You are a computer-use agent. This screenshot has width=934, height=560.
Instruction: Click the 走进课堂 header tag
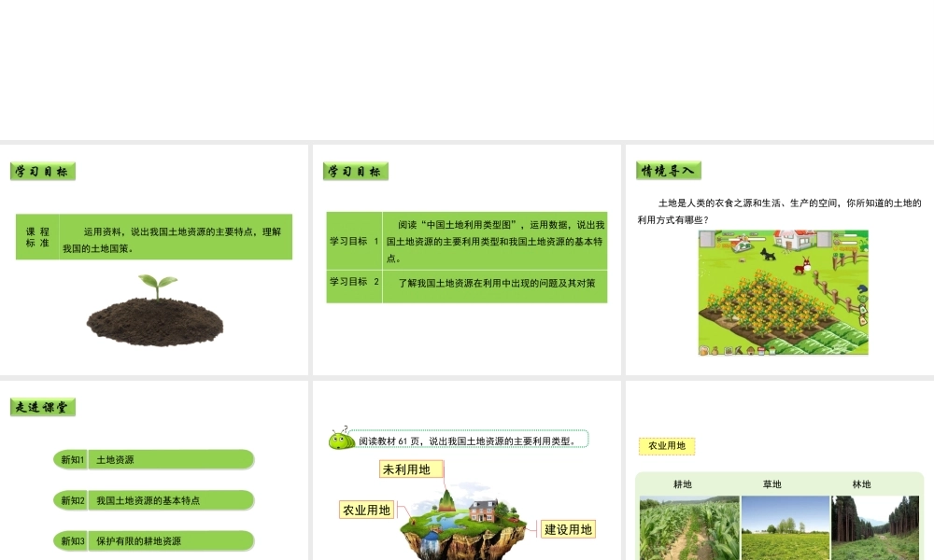click(43, 407)
